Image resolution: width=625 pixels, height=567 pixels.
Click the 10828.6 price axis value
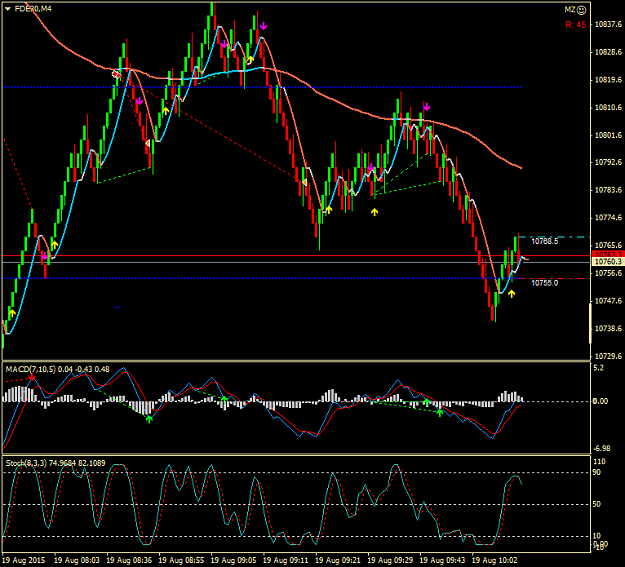coord(608,52)
